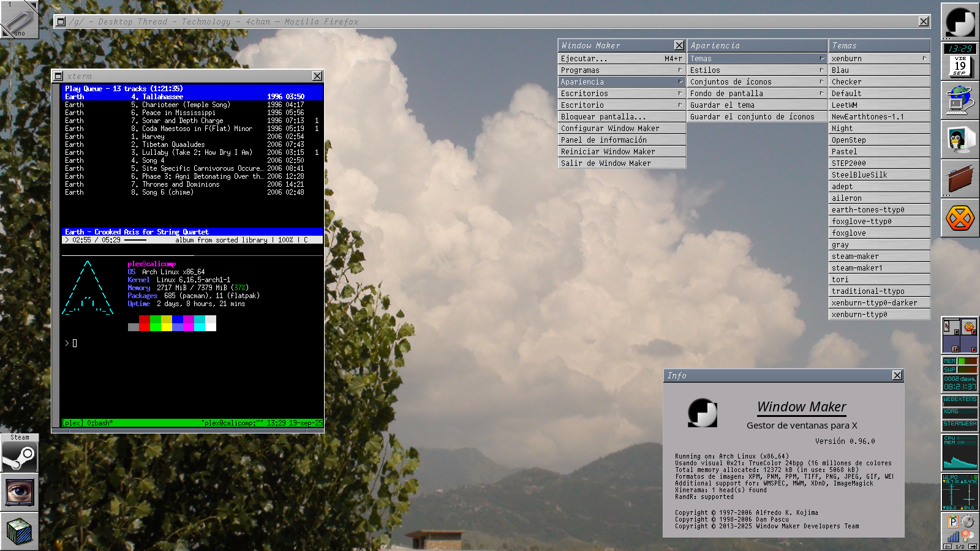Launch the globe and computer network icon
This screenshot has height=551, width=980.
[x=960, y=99]
